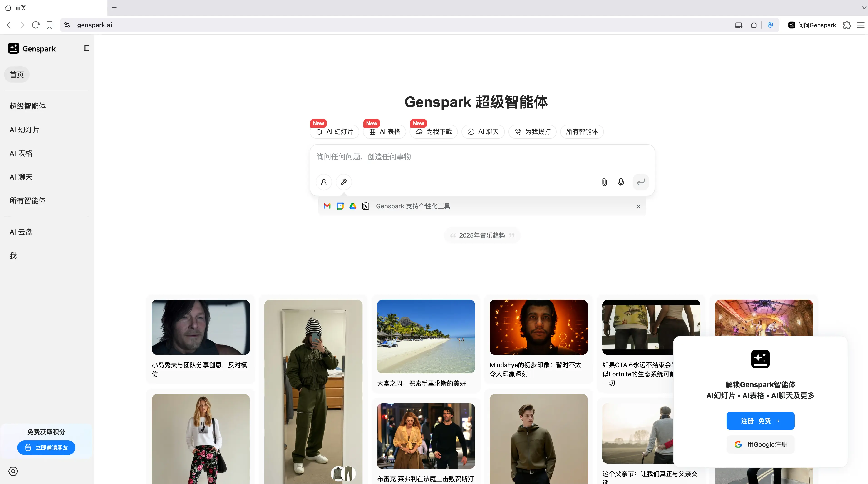
Task: Click the wrench tools icon in prompt box
Action: click(344, 182)
